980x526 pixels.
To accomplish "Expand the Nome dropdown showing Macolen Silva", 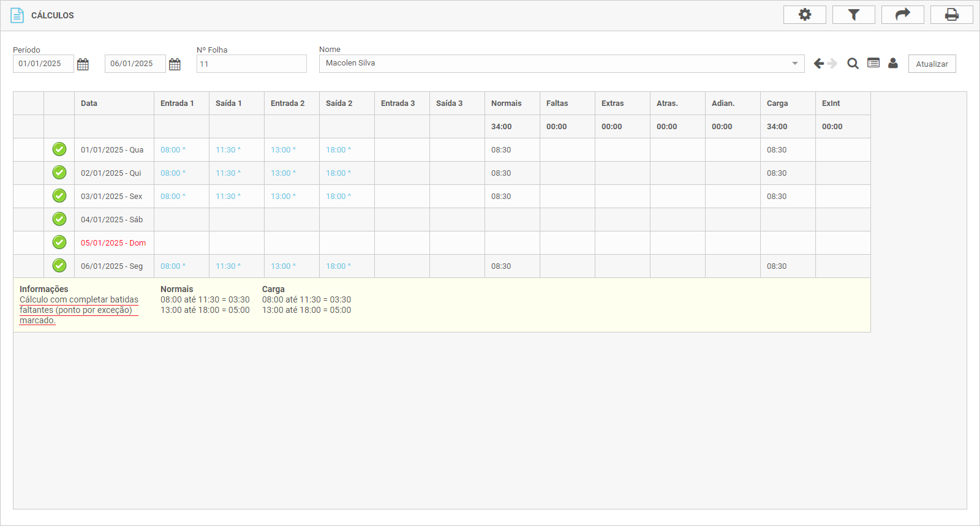I will 794,64.
